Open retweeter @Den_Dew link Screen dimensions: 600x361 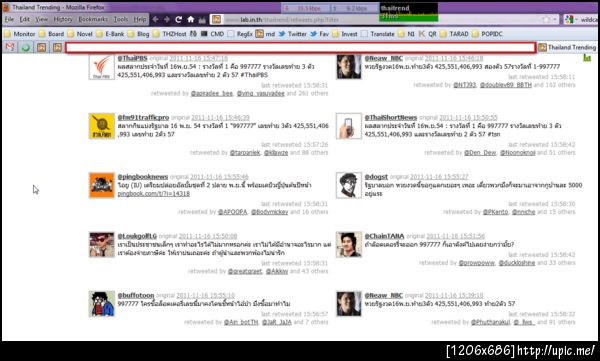point(480,153)
